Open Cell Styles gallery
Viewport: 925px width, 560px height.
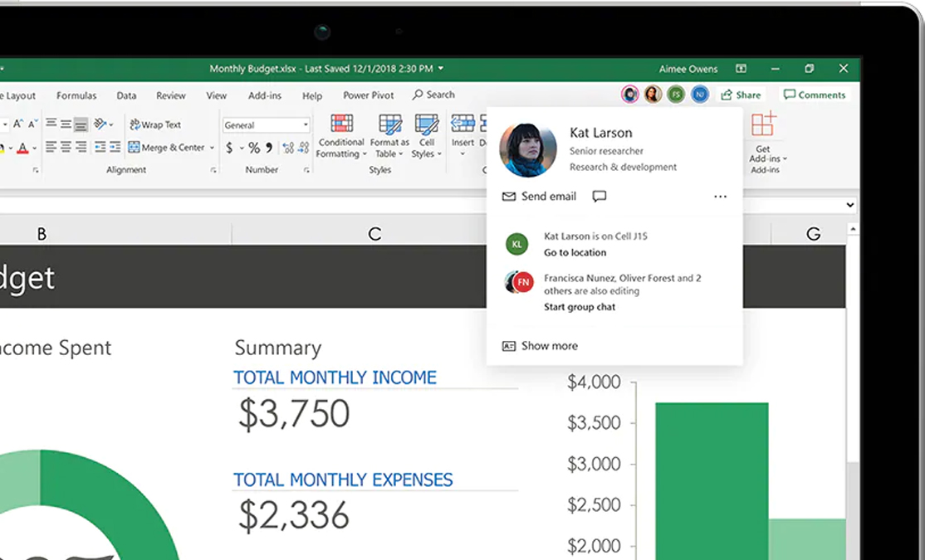click(x=427, y=137)
